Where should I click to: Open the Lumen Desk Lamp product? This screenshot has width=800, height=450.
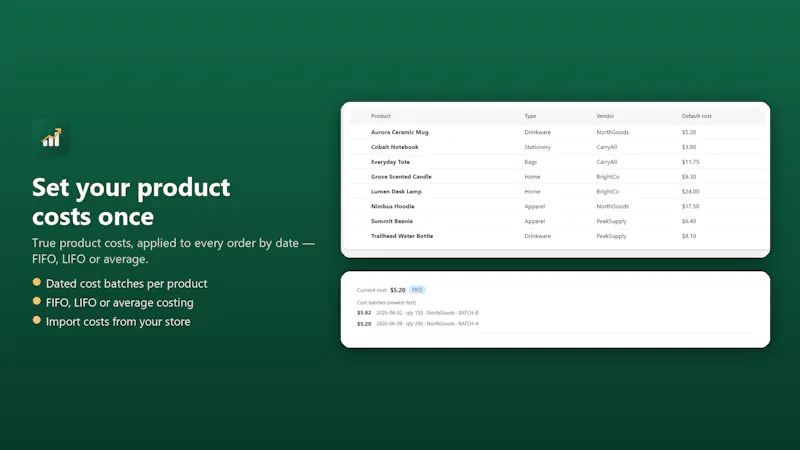coord(396,191)
